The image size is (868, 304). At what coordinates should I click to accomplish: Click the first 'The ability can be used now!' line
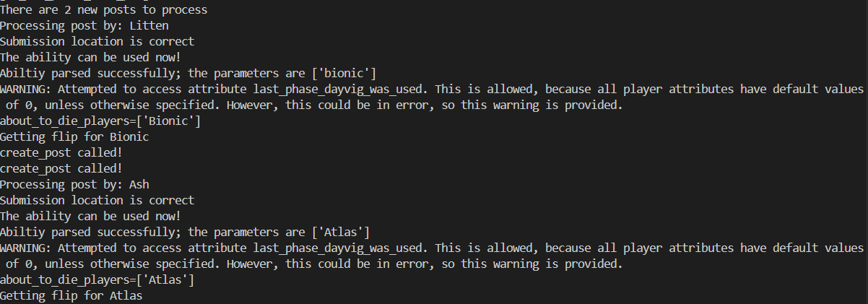(x=90, y=58)
